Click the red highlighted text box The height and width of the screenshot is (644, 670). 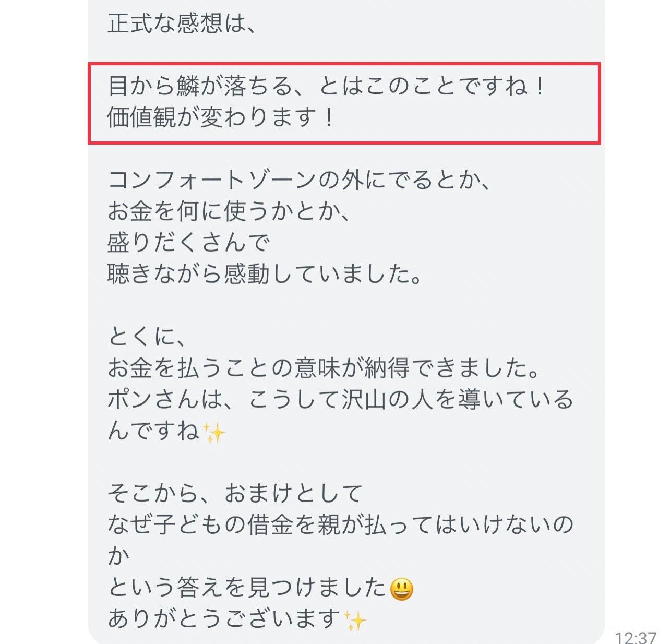click(344, 103)
